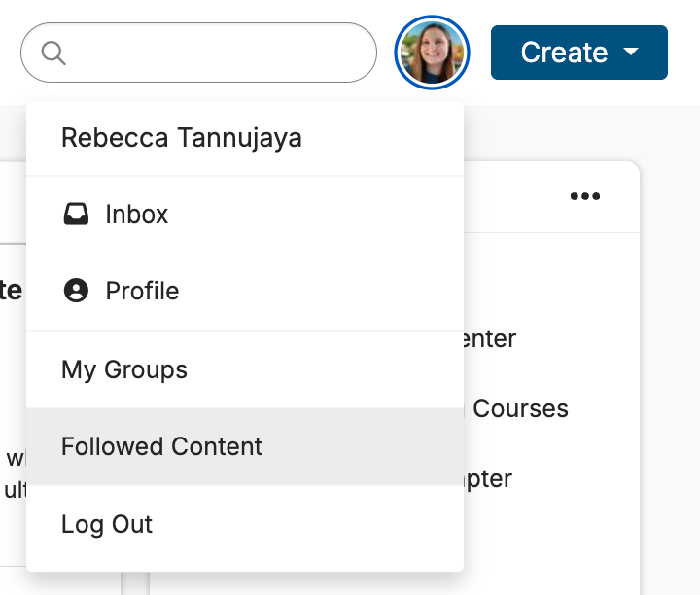Open the Inbox menu item
The image size is (700, 595).
[137, 214]
